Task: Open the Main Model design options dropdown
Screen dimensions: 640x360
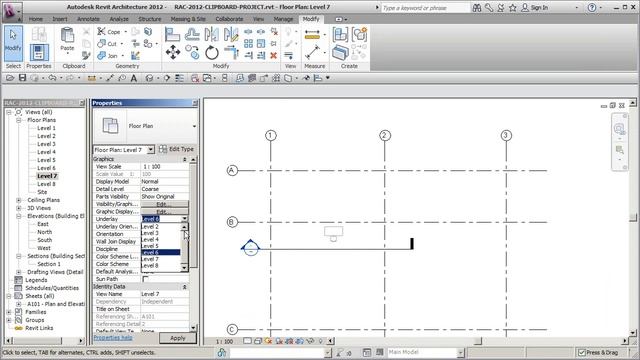Action: point(460,352)
